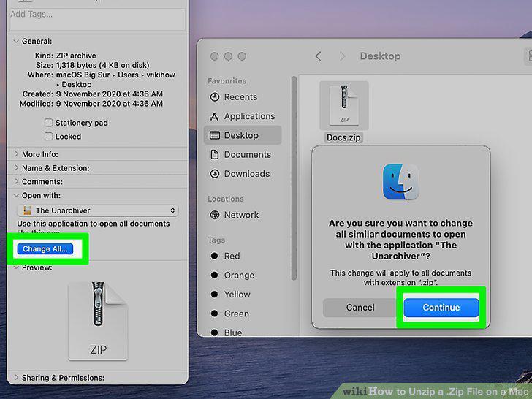Open The Unarchiver application dropdown
The width and height of the screenshot is (532, 399).
[x=98, y=210]
